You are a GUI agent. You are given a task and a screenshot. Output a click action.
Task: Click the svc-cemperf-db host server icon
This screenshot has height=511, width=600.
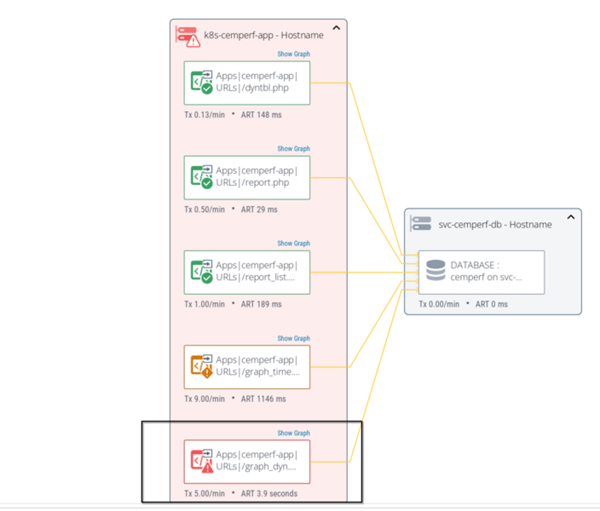click(421, 224)
